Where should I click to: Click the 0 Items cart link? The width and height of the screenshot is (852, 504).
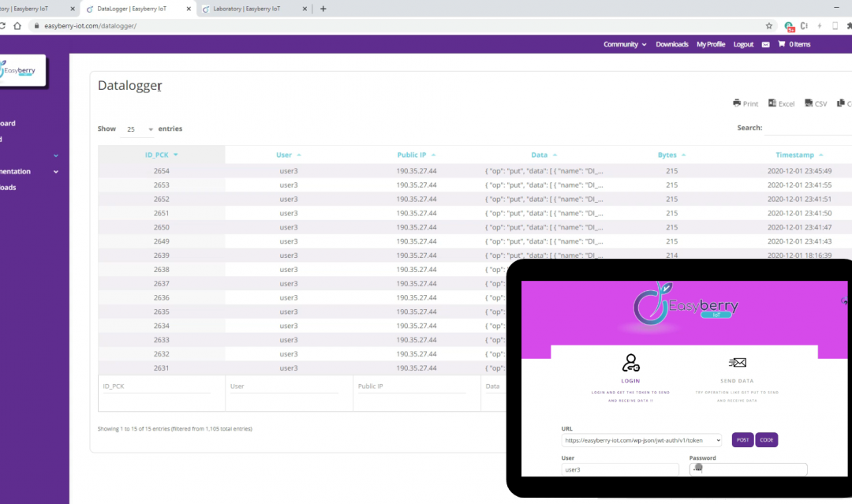[799, 44]
